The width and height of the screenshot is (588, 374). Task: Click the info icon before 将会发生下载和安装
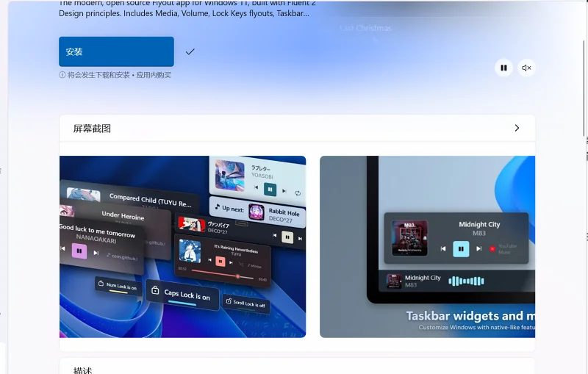(x=62, y=75)
